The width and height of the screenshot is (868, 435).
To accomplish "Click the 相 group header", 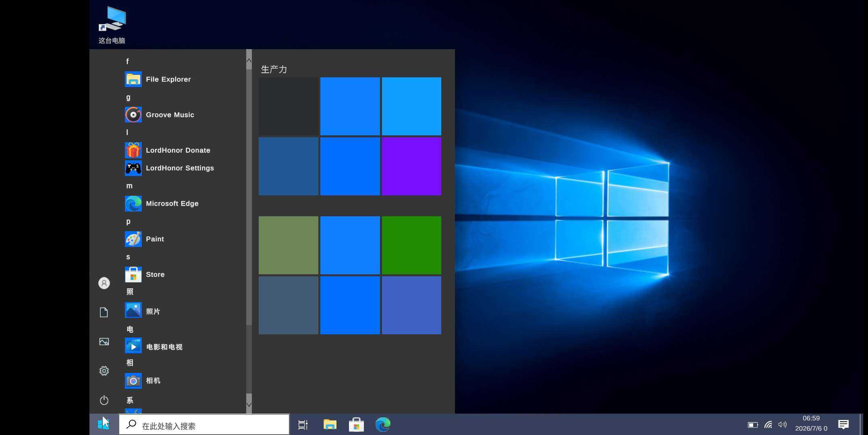I will coord(130,362).
